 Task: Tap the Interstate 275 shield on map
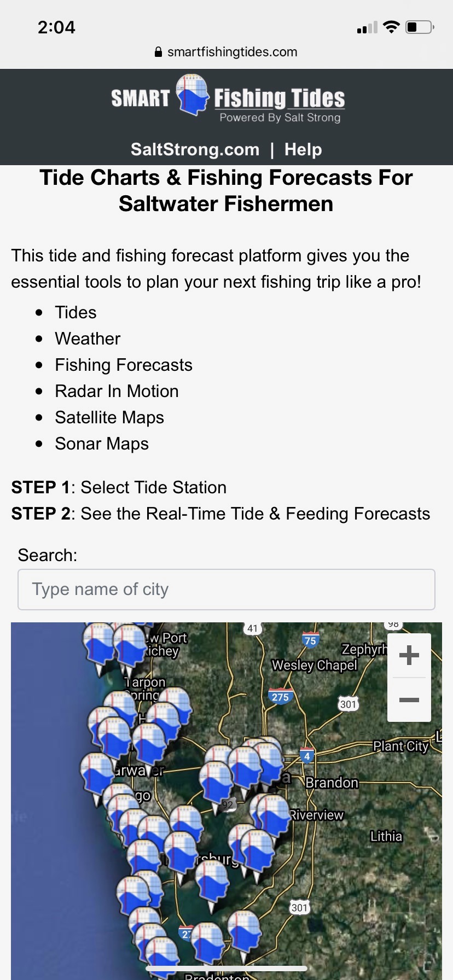coord(280,697)
